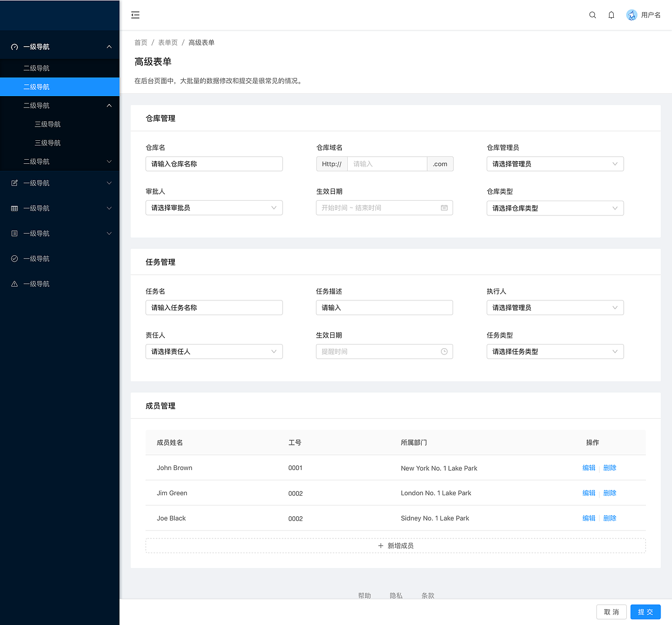Click the 隐私 footer link
The image size is (672, 625).
point(396,596)
